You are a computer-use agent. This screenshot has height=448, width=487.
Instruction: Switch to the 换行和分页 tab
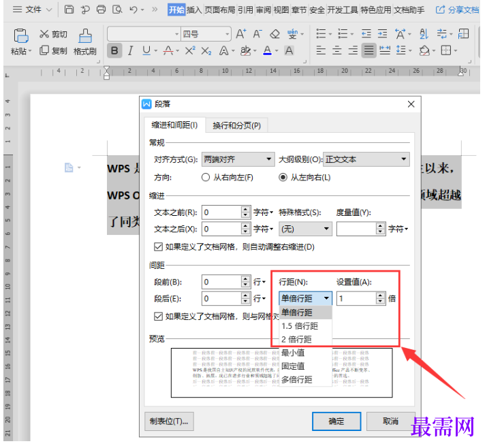[x=236, y=125]
